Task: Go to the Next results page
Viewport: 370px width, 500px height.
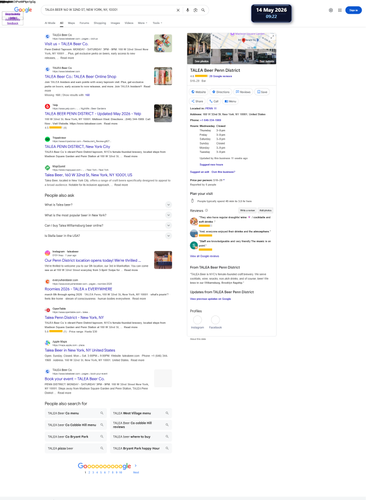Action: pos(136,472)
